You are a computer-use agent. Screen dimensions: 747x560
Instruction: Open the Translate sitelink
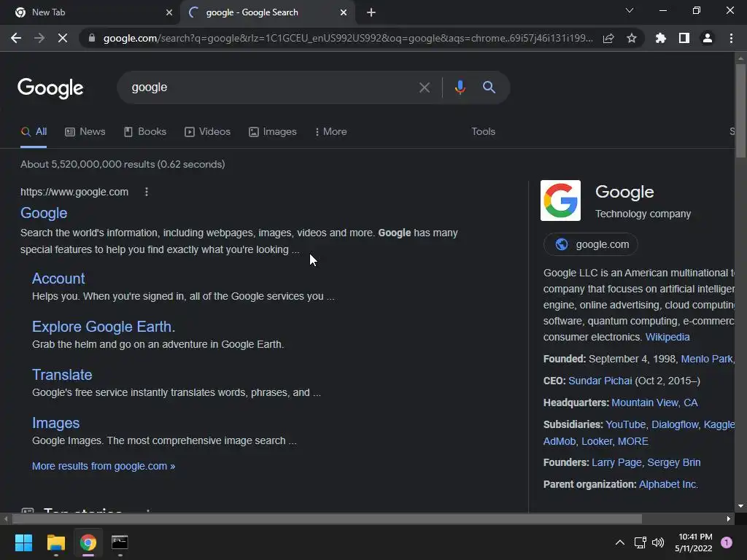[x=62, y=375]
